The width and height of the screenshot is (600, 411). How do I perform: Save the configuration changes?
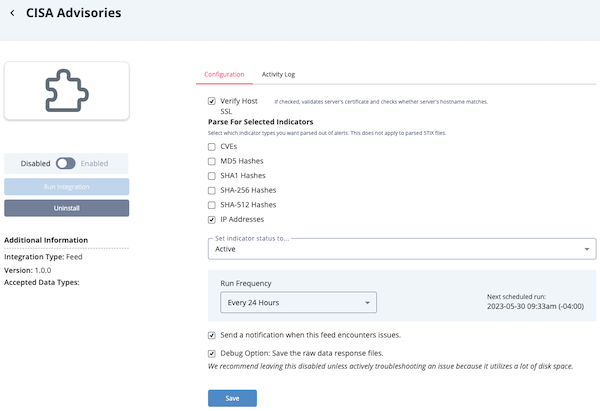232,398
